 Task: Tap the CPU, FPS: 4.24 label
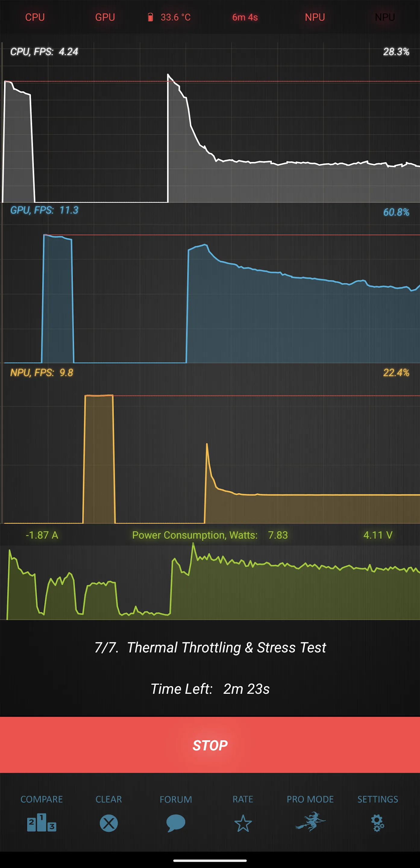coord(44,52)
